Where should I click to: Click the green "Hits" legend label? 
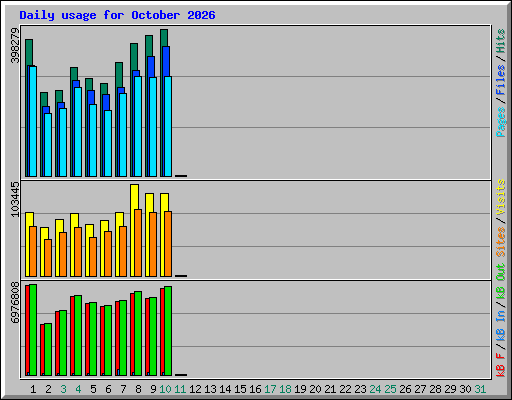(500, 41)
